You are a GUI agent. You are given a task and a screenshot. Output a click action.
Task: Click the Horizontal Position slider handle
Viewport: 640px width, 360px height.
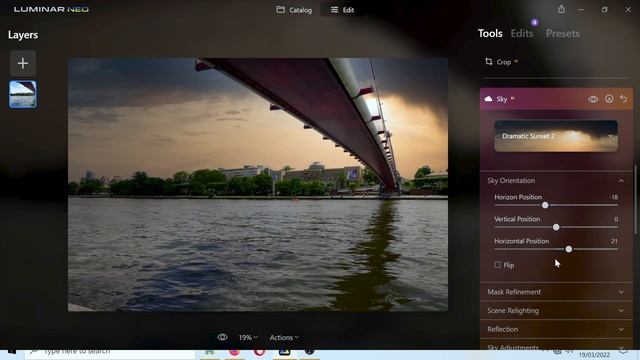[569, 249]
